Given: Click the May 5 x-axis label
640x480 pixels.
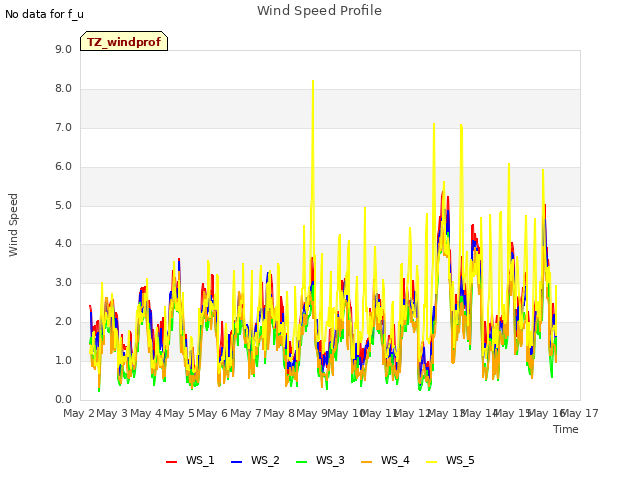Looking at the screenshot, I should click(x=179, y=413).
